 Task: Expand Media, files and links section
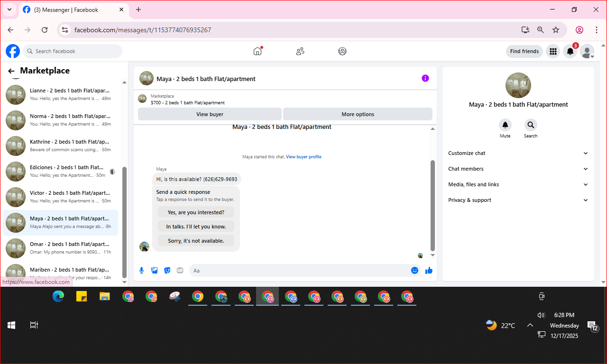pos(518,184)
